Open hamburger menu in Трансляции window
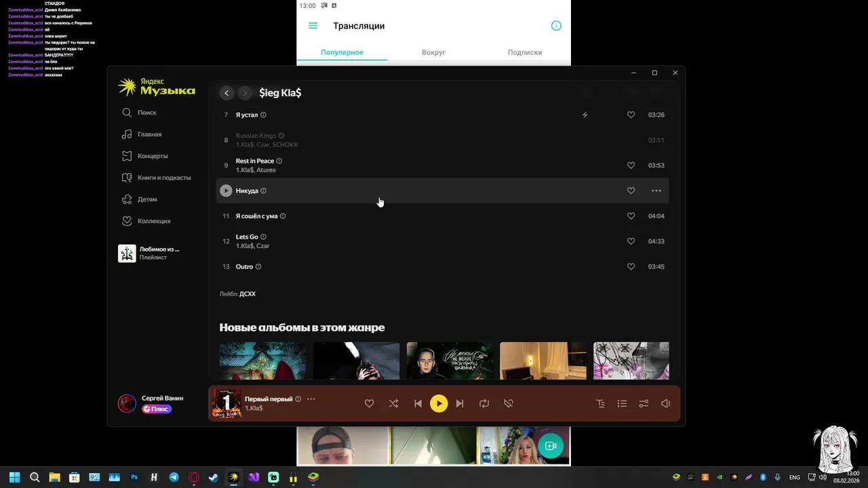Viewport: 868px width, 488px height. [313, 26]
